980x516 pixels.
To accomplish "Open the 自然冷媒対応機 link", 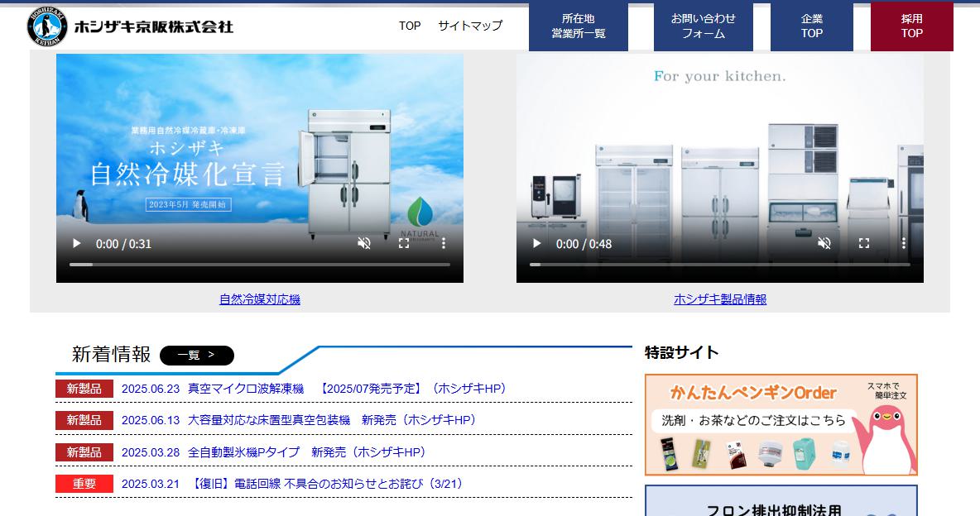I will point(260,299).
